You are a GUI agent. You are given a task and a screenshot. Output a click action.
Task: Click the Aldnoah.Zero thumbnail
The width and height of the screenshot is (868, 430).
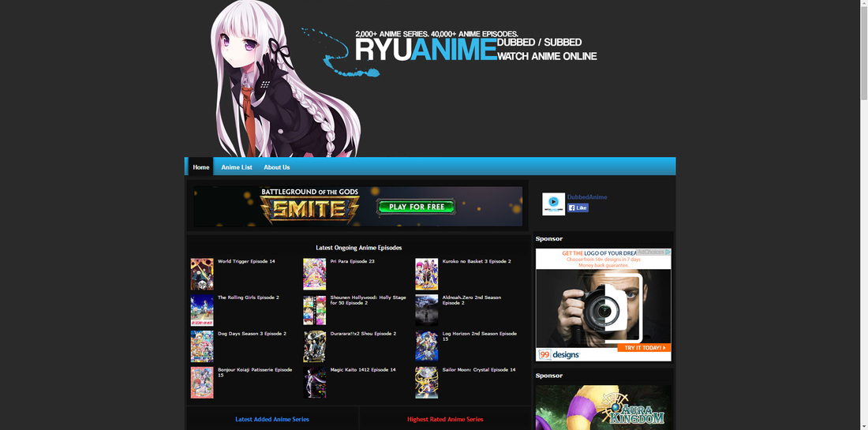[x=427, y=310]
